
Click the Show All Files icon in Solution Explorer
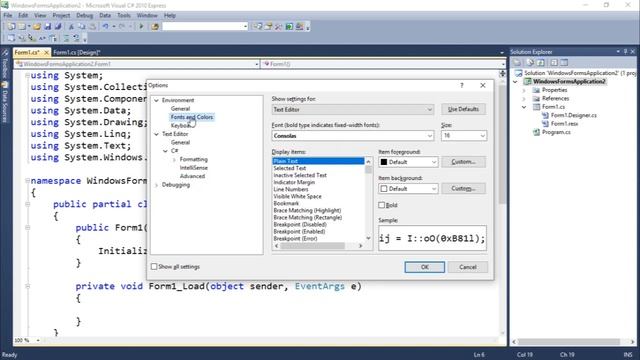[530, 62]
